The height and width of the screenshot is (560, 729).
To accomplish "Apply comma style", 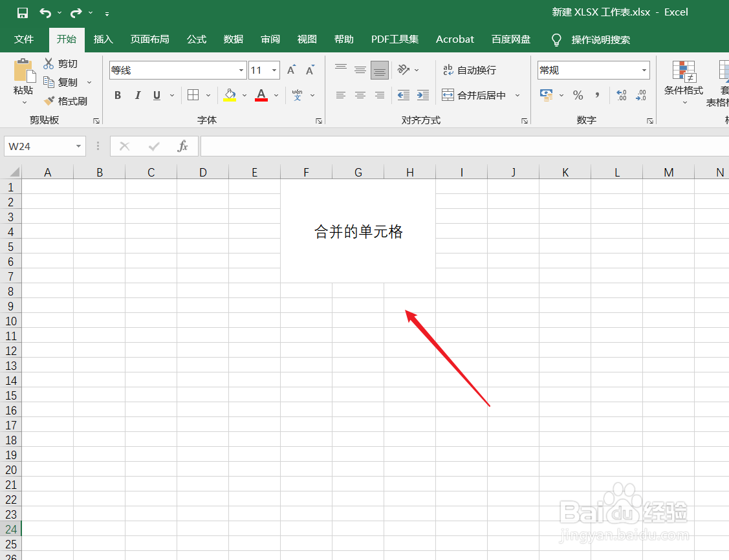I will tap(597, 95).
